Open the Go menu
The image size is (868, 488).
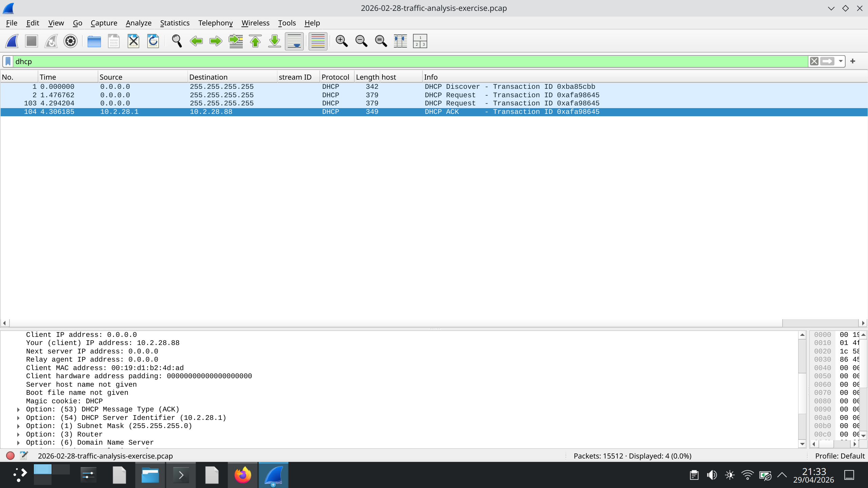[78, 23]
